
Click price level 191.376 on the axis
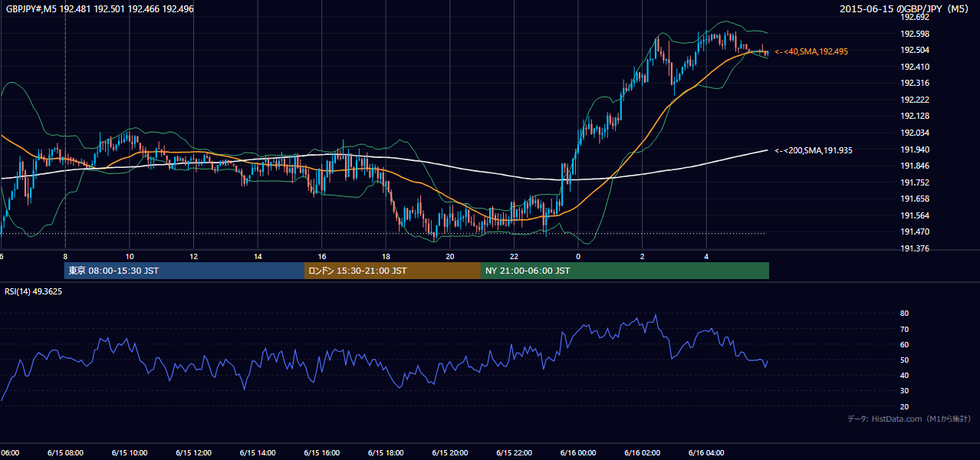coord(914,248)
